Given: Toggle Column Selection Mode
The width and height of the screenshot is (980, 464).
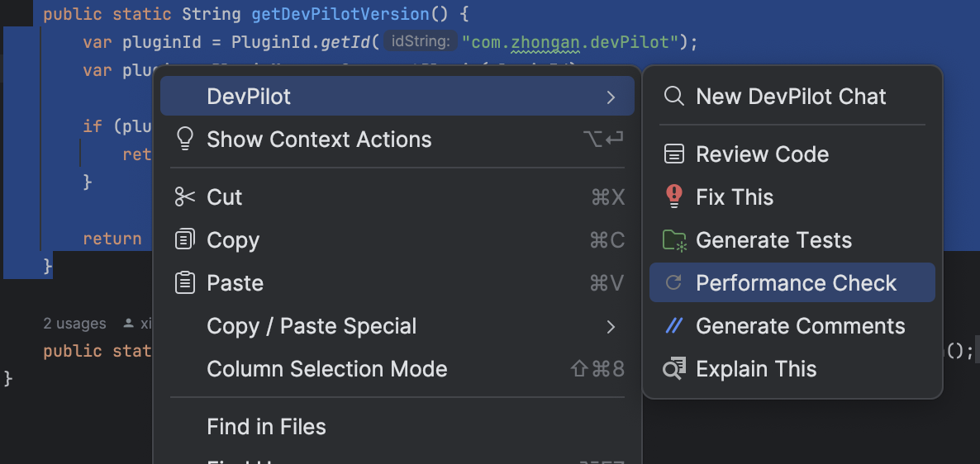Looking at the screenshot, I should (397, 369).
